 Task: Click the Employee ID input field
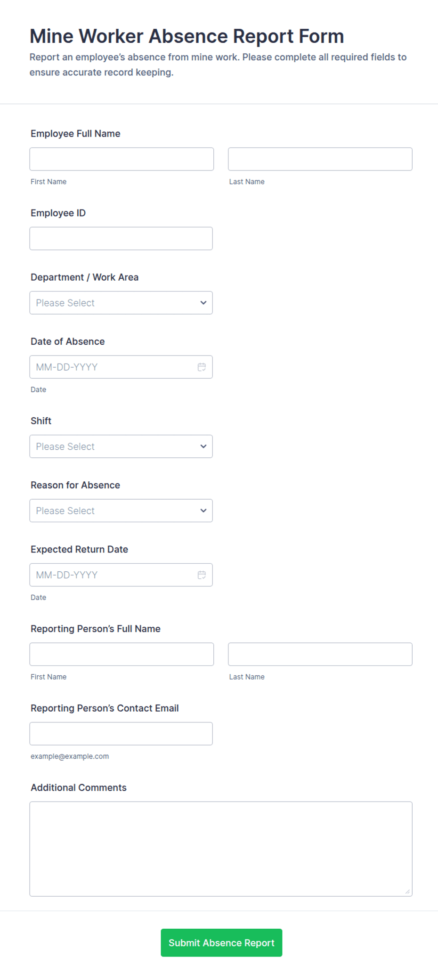121,238
